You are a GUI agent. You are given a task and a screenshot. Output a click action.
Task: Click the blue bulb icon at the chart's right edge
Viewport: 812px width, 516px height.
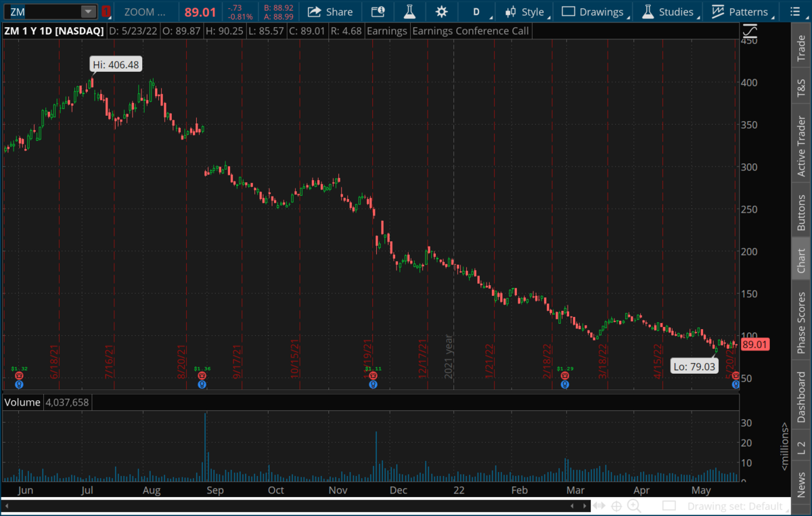[736, 385]
